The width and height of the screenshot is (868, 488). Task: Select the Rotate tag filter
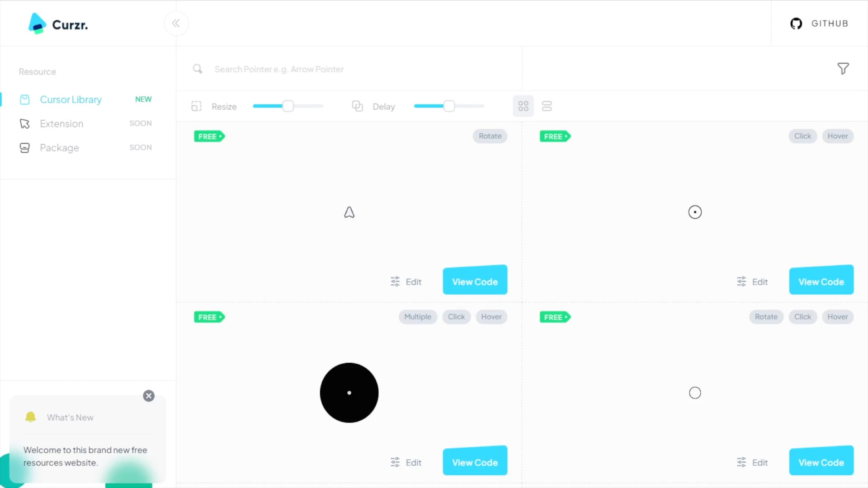[490, 136]
